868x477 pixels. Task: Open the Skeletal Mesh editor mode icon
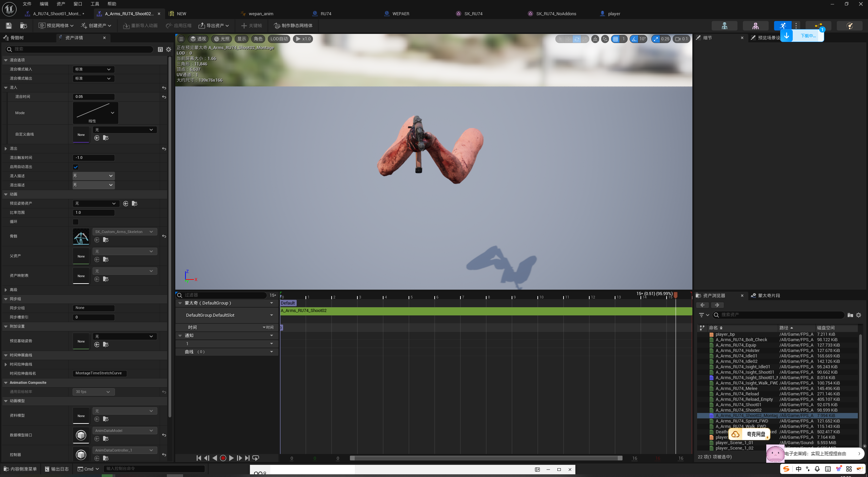coord(755,26)
